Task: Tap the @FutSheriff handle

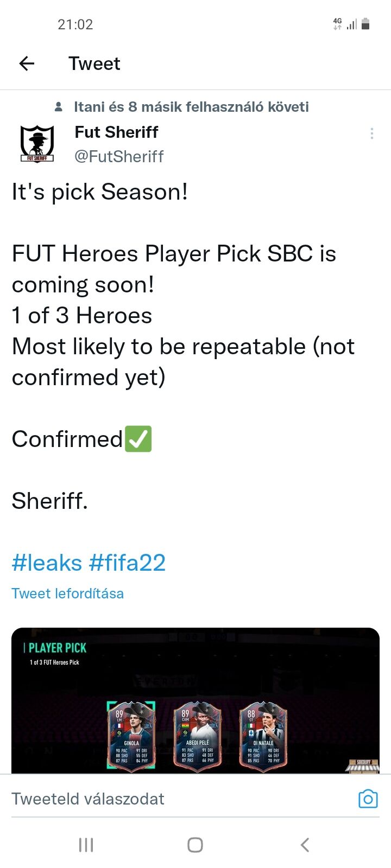Action: coord(119,156)
